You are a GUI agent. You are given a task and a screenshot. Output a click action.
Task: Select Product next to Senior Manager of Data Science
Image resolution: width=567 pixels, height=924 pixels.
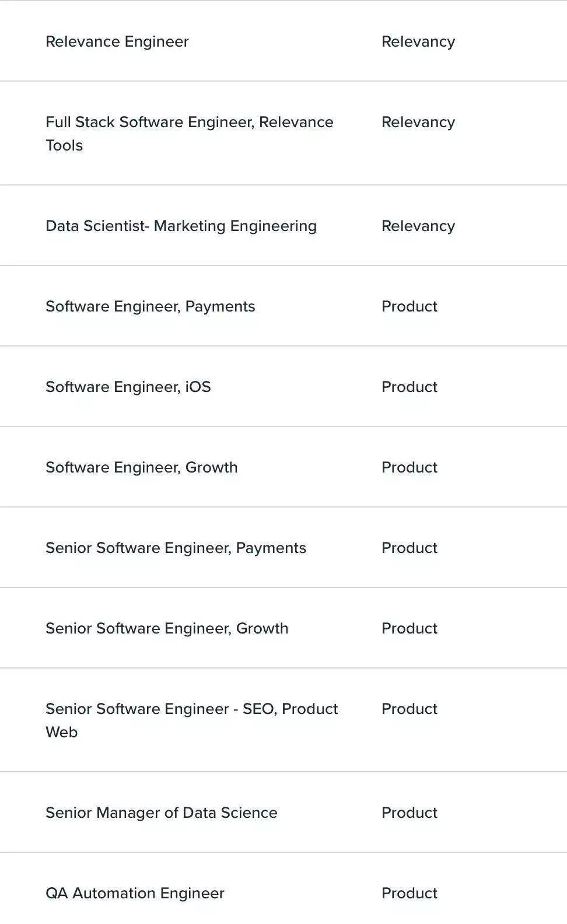pyautogui.click(x=409, y=813)
